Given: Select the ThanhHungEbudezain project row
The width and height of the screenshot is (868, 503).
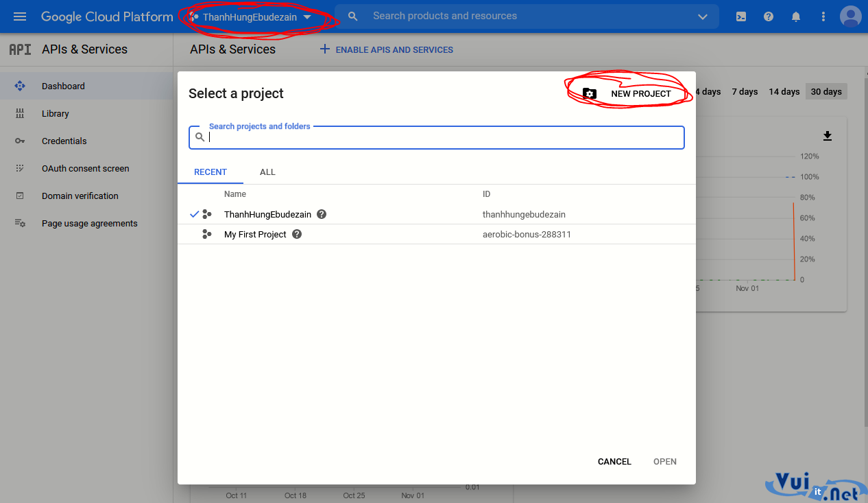Looking at the screenshot, I should (x=437, y=214).
